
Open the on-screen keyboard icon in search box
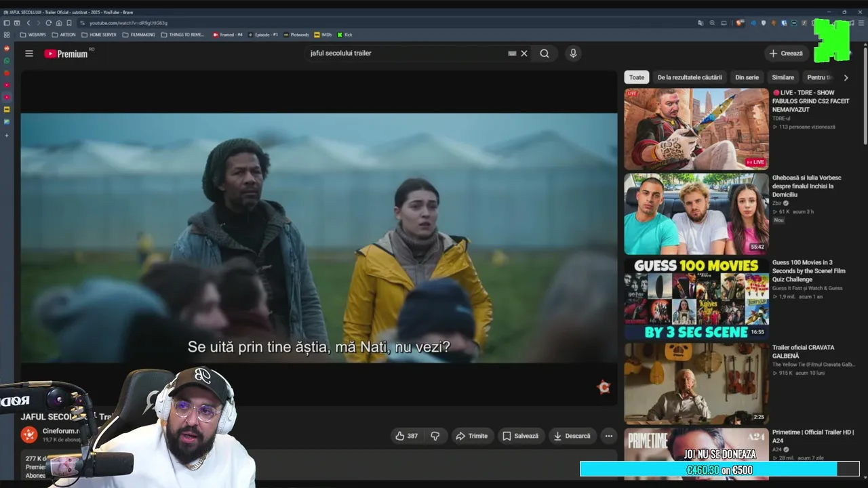pos(512,54)
